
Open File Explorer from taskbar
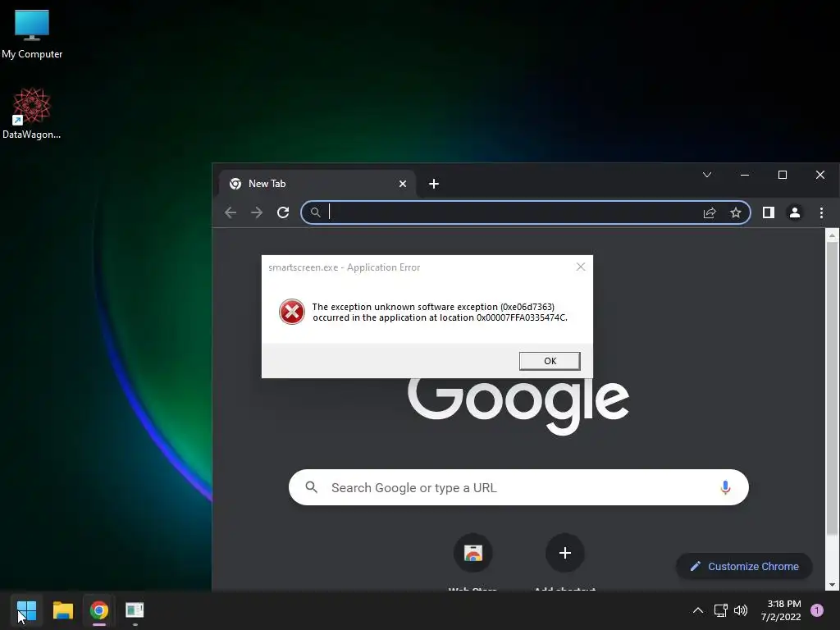pyautogui.click(x=62, y=610)
